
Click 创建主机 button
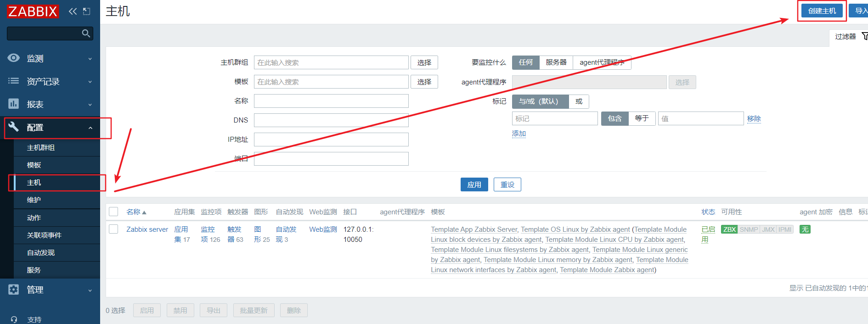tap(822, 11)
